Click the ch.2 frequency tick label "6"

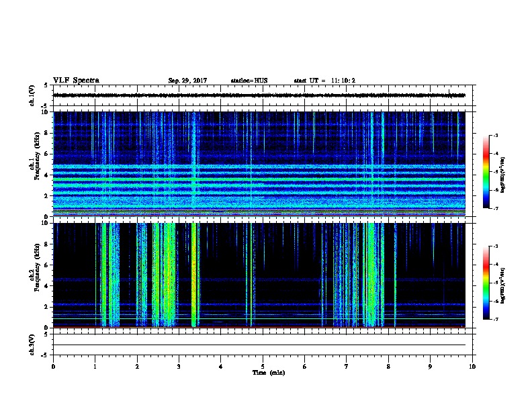[46, 265]
